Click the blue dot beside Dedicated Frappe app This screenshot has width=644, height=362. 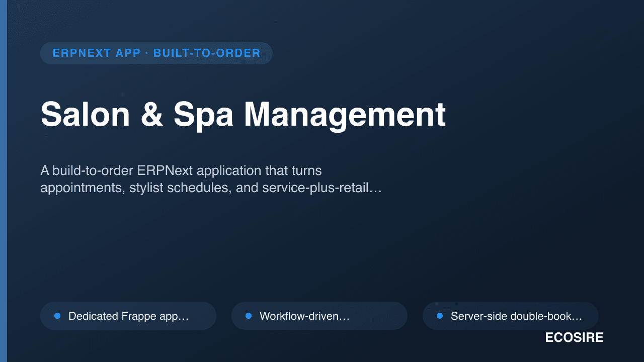click(57, 316)
